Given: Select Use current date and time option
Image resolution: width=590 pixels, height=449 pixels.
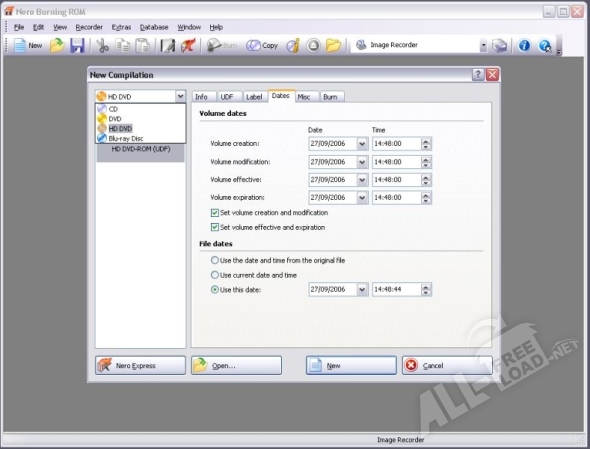Looking at the screenshot, I should (x=214, y=275).
